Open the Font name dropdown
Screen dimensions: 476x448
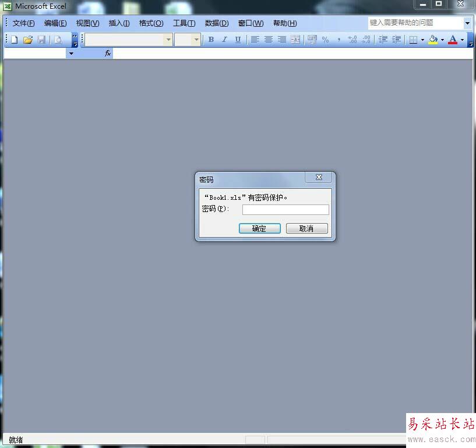pos(168,40)
